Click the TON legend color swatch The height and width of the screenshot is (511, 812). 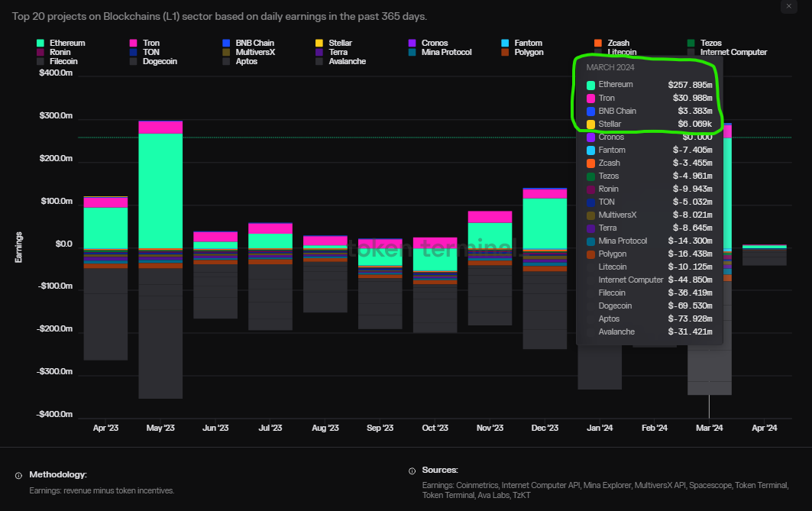(x=133, y=52)
